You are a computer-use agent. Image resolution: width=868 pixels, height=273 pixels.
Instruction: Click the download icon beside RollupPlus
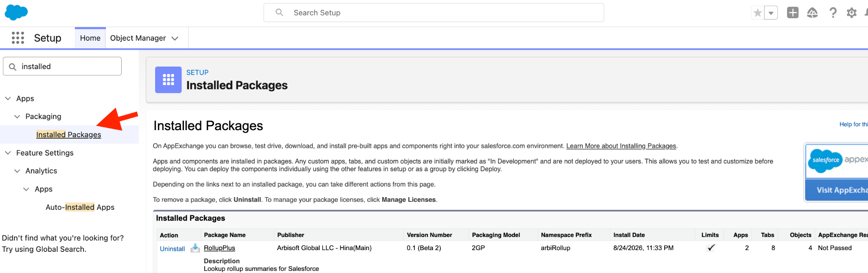pyautogui.click(x=195, y=248)
